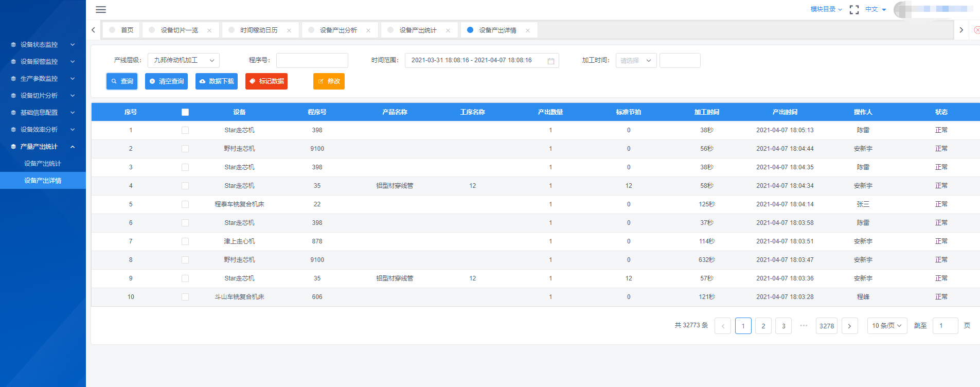Go to last page 3278
This screenshot has height=387, width=980.
pos(827,326)
